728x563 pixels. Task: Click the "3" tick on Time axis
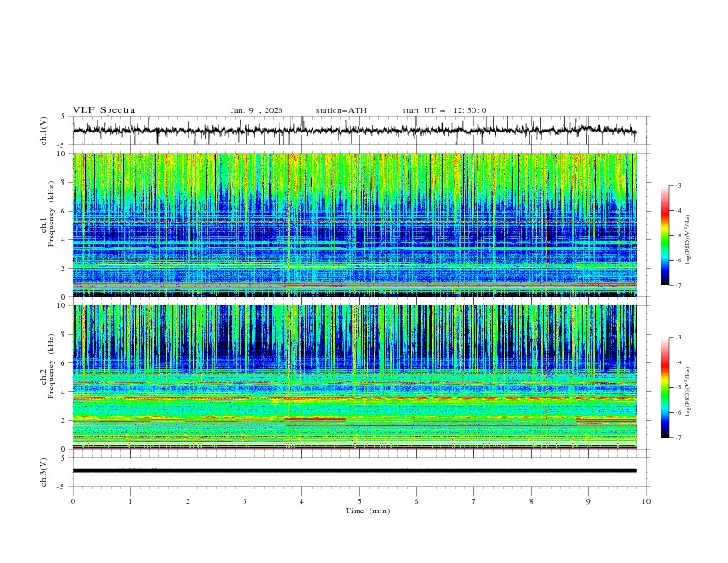(x=245, y=501)
